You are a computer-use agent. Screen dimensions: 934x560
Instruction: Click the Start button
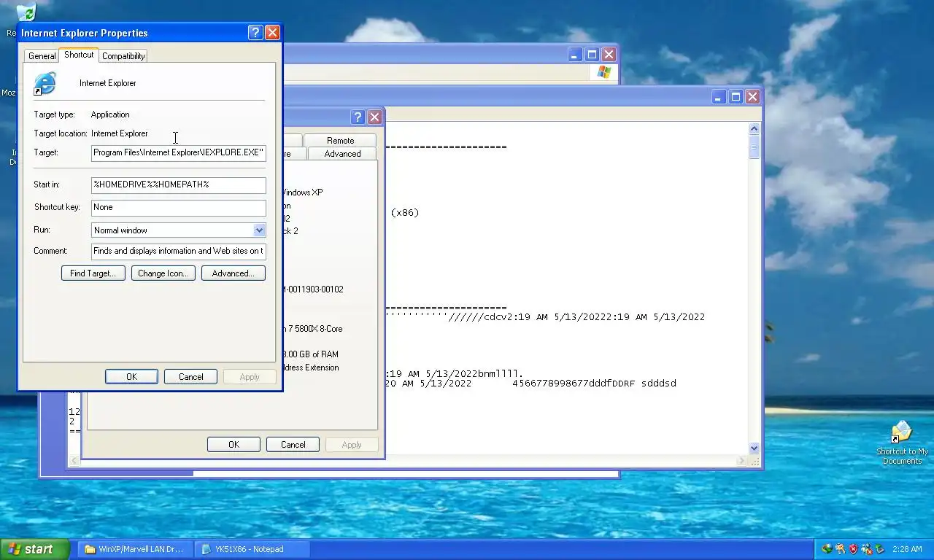35,549
